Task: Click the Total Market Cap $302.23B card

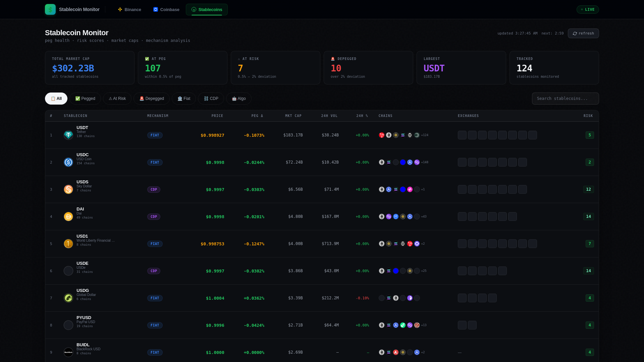Action: coord(90,68)
